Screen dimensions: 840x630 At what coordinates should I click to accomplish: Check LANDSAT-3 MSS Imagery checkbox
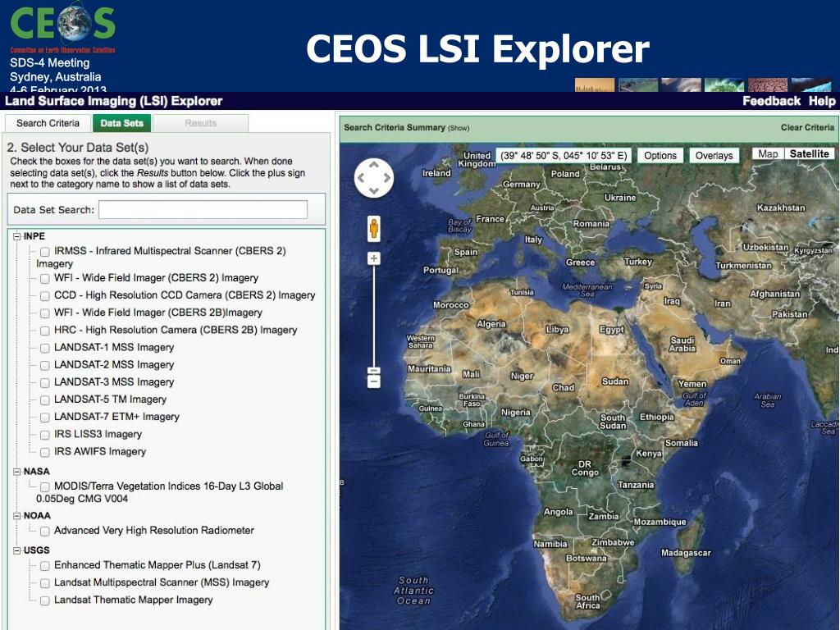coord(45,383)
